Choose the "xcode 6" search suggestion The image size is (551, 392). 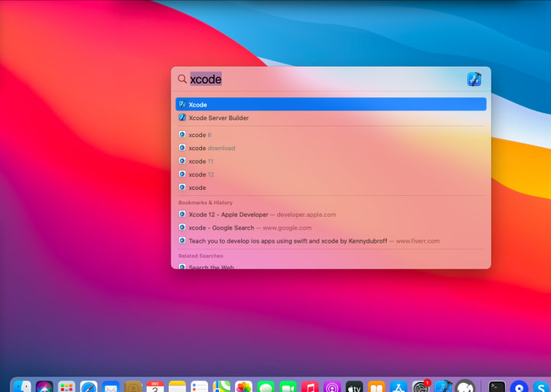(331, 135)
